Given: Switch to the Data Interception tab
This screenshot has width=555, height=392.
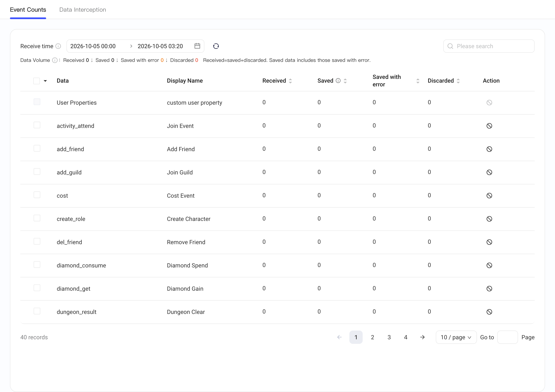Looking at the screenshot, I should click(83, 10).
